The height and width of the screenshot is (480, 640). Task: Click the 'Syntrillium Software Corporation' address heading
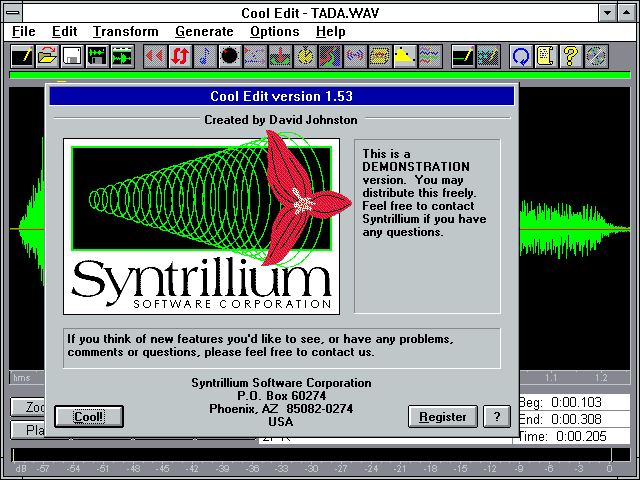[281, 383]
